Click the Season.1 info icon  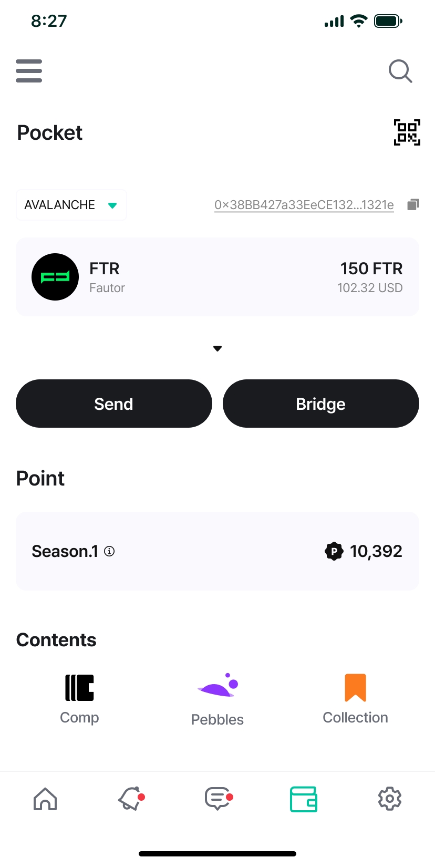coord(109,551)
